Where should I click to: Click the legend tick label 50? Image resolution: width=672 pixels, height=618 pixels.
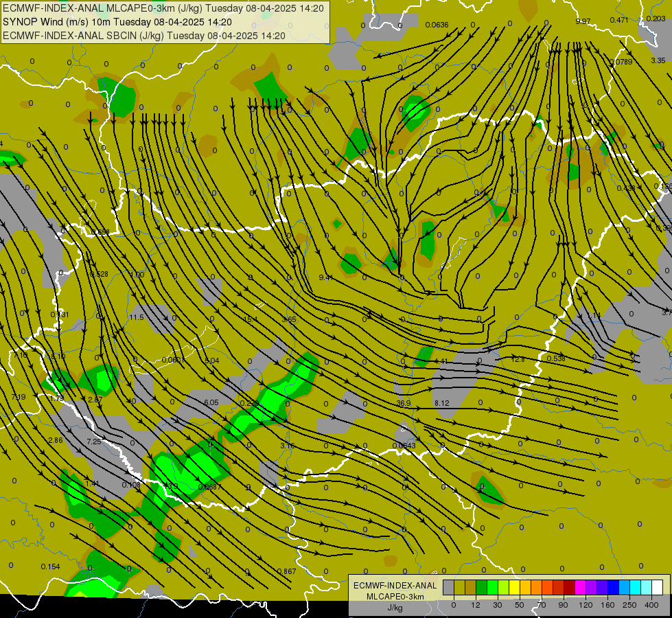coord(520,605)
